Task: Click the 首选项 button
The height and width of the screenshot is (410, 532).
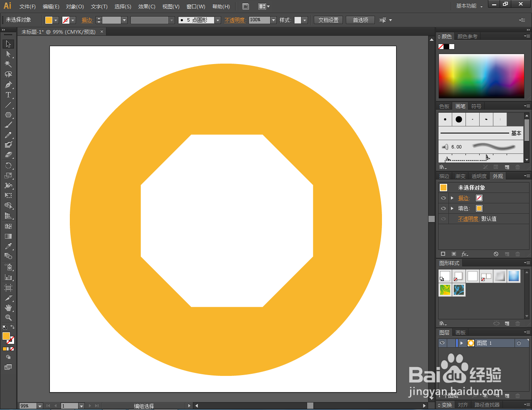Action: click(x=360, y=20)
